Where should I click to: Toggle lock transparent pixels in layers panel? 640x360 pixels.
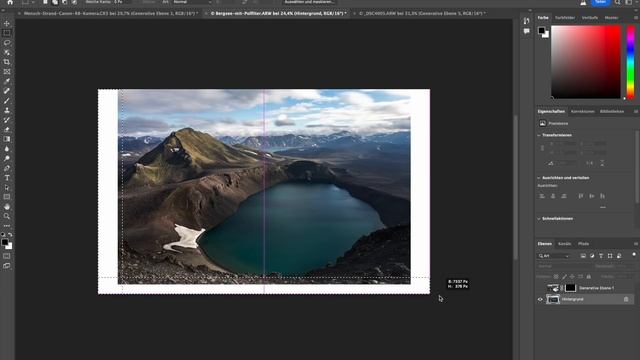point(556,277)
